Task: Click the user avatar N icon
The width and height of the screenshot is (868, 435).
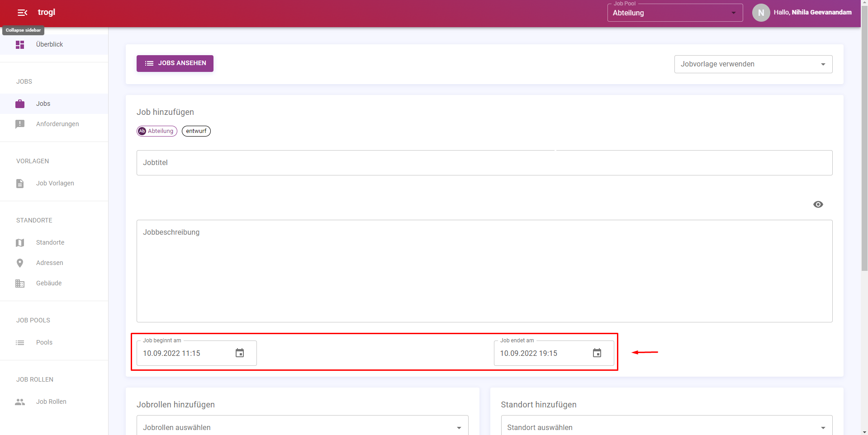Action: coord(761,13)
